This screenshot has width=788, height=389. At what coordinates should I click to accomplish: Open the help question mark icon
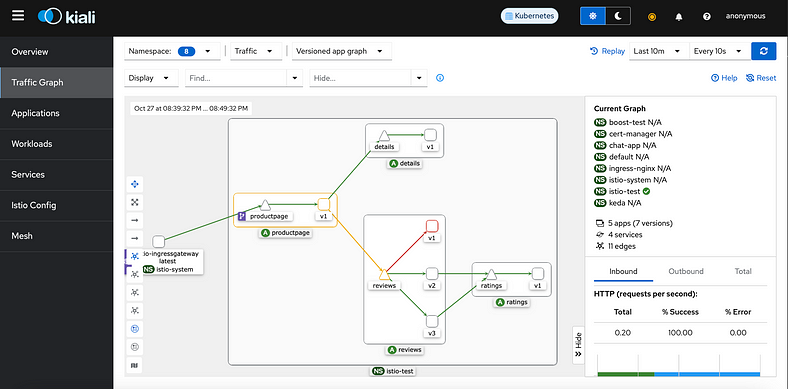click(x=707, y=17)
